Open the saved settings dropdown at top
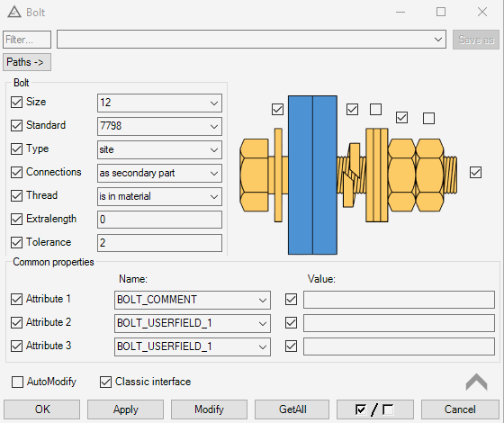Image resolution: width=504 pixels, height=423 pixels. click(x=251, y=40)
